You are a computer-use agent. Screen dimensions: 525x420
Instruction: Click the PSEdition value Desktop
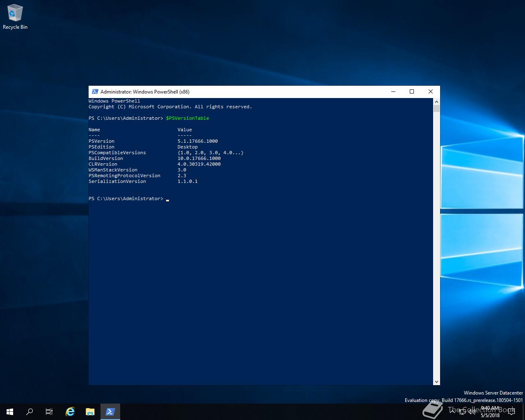pos(187,147)
